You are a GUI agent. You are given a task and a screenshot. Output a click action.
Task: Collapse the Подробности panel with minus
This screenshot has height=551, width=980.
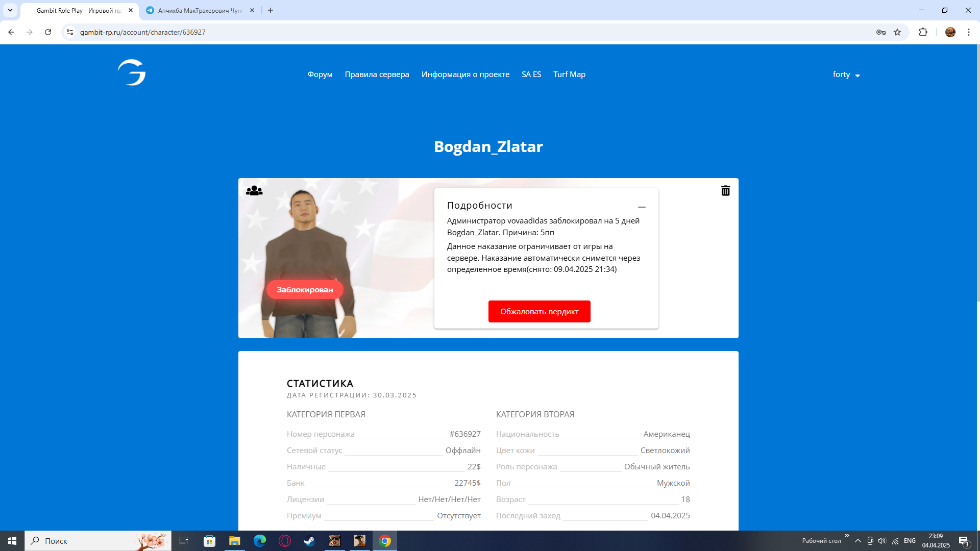[x=642, y=207]
